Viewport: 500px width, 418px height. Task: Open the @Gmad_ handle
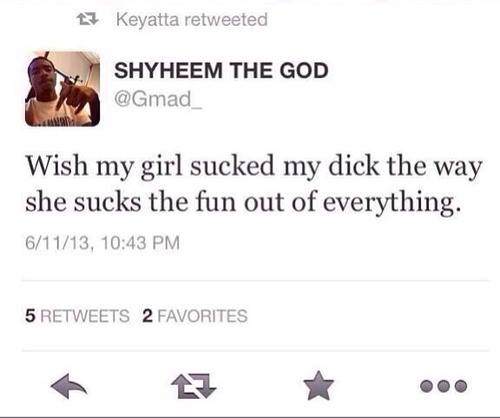[158, 99]
